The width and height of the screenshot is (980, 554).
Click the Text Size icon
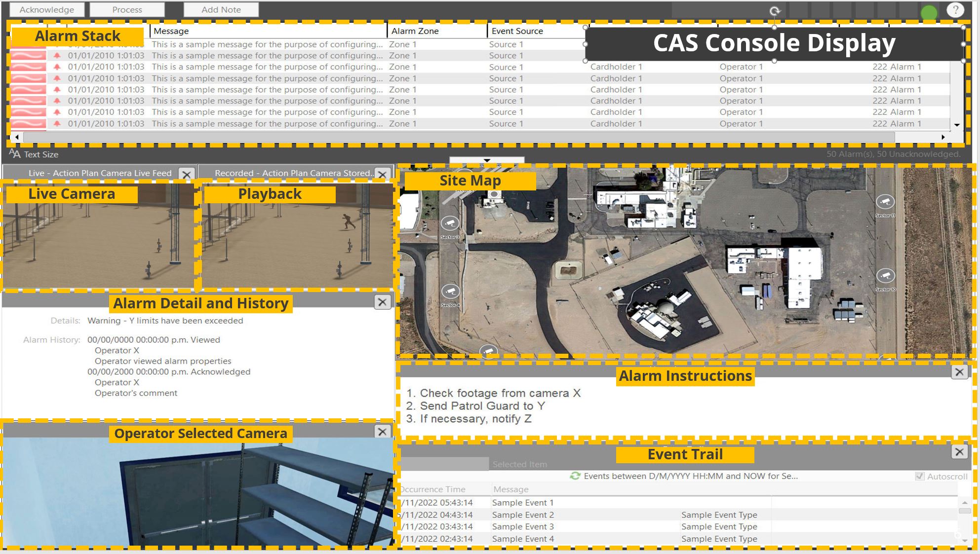15,154
